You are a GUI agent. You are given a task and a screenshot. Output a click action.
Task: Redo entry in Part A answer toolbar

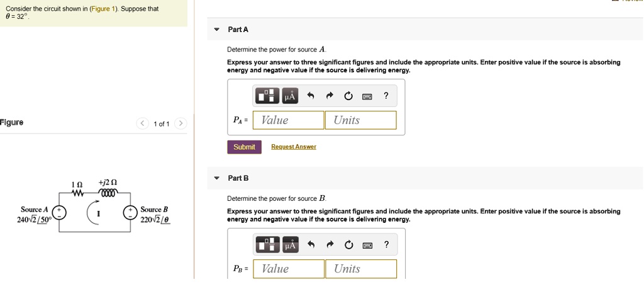330,96
